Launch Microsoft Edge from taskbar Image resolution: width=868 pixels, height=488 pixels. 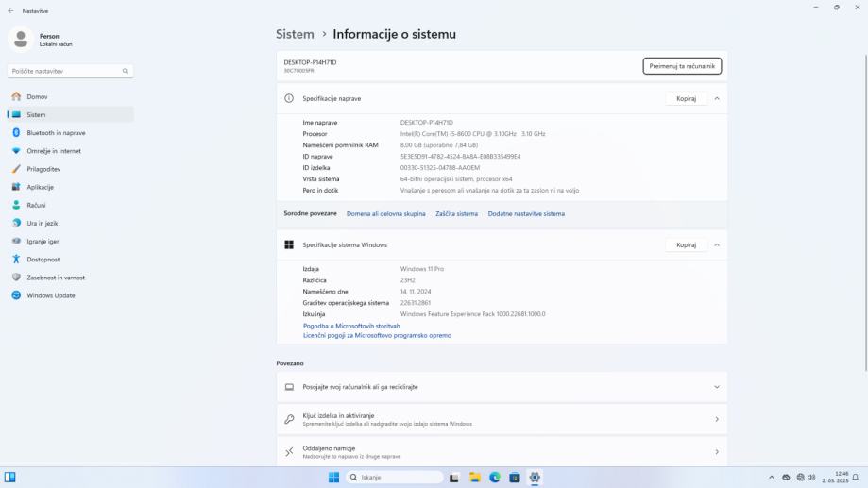pos(495,478)
